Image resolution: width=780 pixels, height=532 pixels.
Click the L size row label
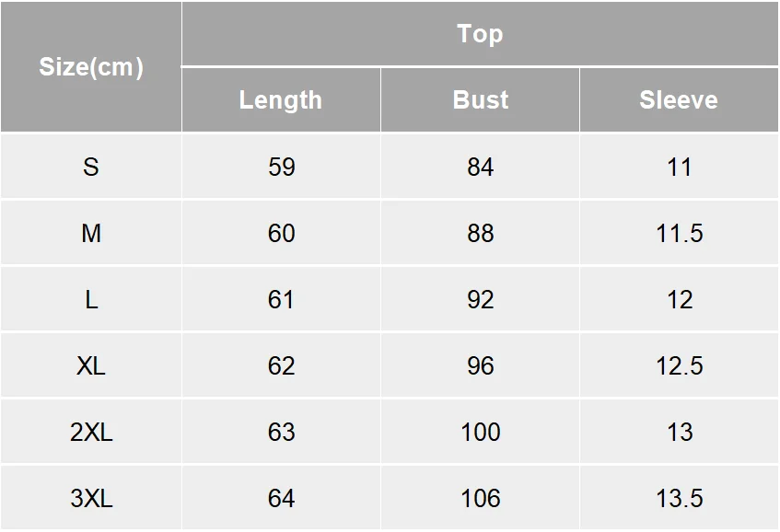(x=91, y=299)
